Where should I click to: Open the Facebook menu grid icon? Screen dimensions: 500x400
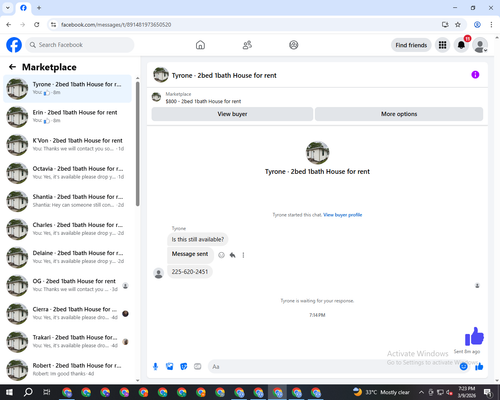tap(442, 45)
